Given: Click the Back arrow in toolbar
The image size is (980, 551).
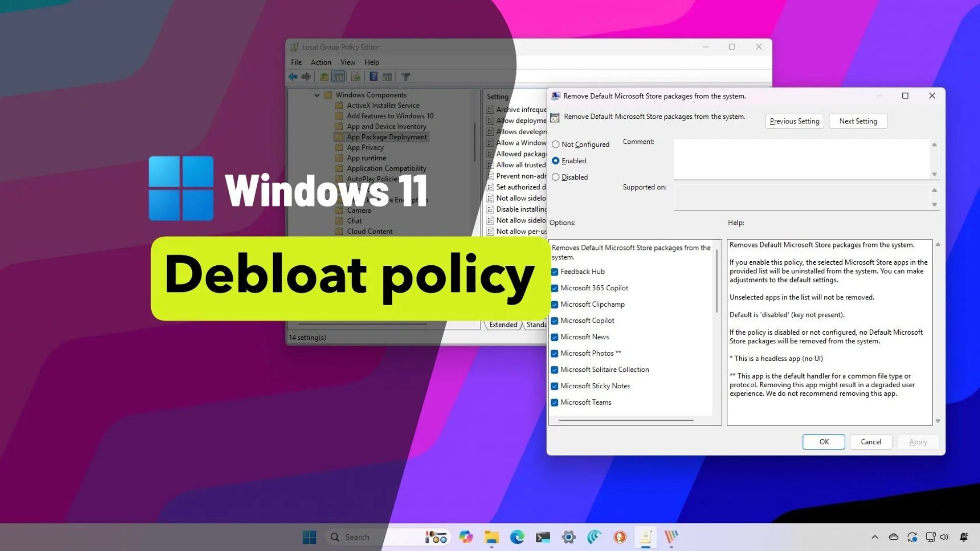Looking at the screenshot, I should (x=292, y=77).
